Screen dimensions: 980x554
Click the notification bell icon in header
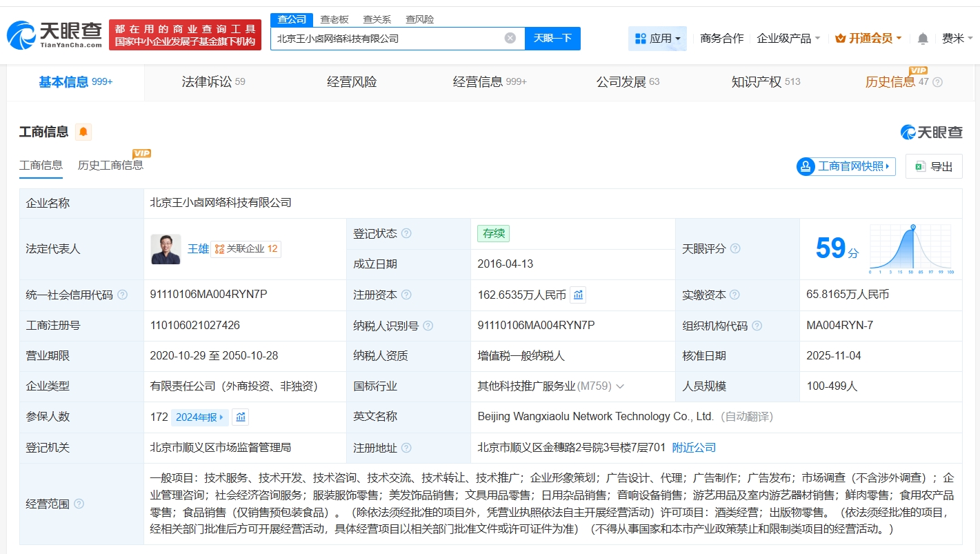pyautogui.click(x=922, y=39)
